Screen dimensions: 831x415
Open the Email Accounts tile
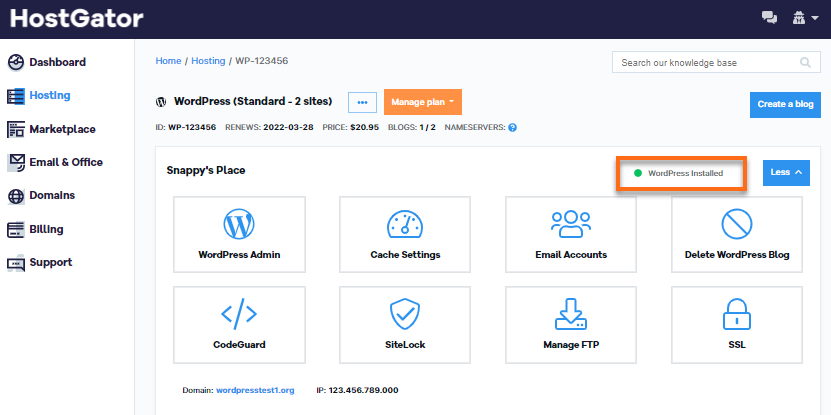point(571,234)
